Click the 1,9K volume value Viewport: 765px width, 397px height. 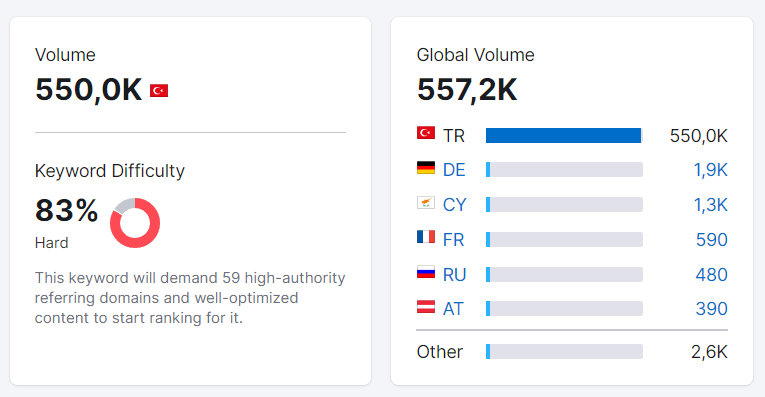click(x=710, y=170)
